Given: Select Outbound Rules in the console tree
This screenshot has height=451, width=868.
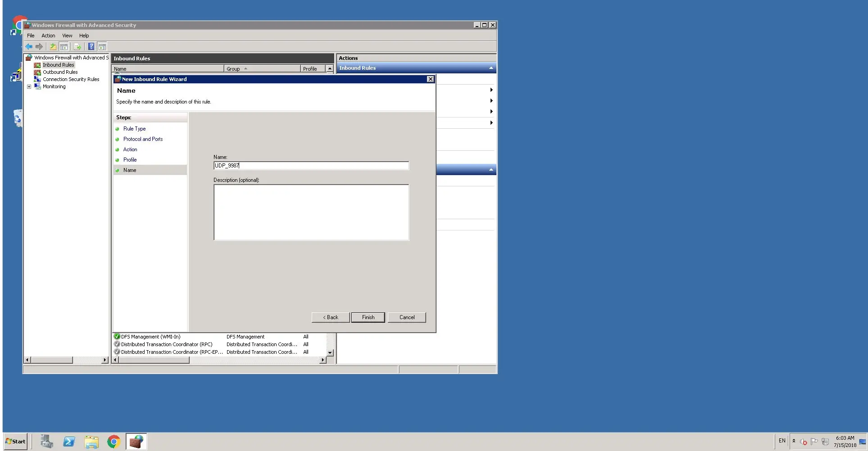Looking at the screenshot, I should coord(60,72).
